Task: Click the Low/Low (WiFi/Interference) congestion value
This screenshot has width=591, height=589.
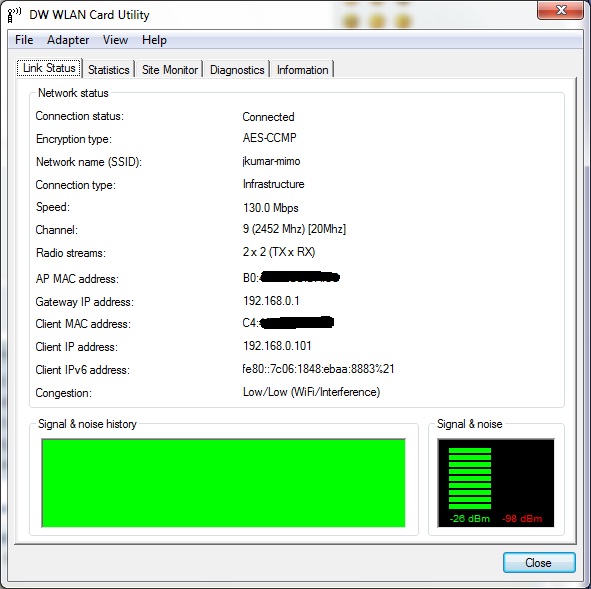Action: tap(311, 392)
